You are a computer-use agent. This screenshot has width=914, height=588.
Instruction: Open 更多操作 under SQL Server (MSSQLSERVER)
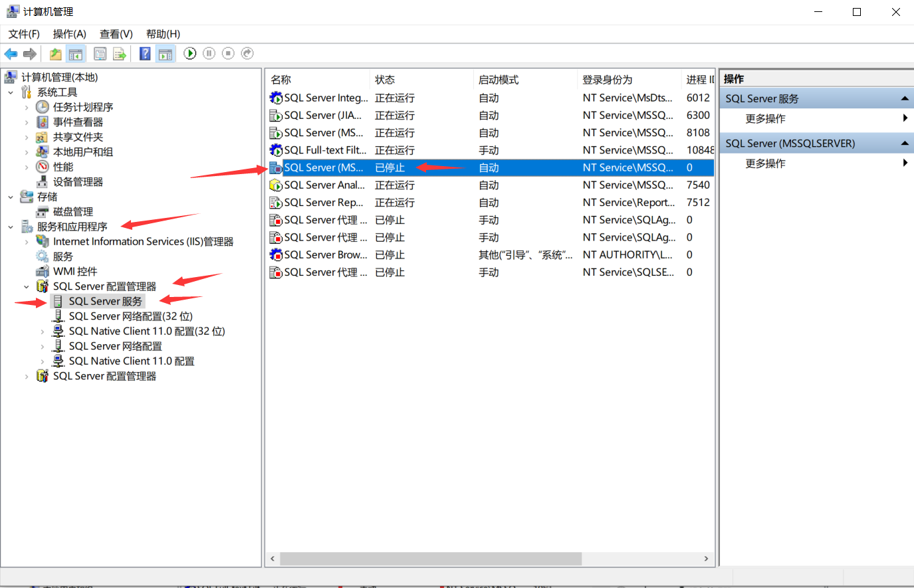765,163
